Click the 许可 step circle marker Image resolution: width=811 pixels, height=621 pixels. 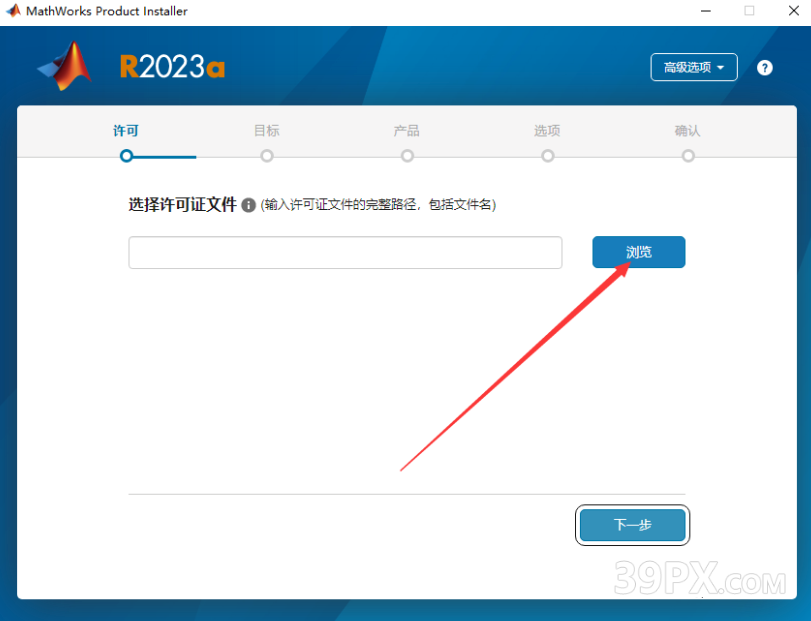pyautogui.click(x=126, y=156)
